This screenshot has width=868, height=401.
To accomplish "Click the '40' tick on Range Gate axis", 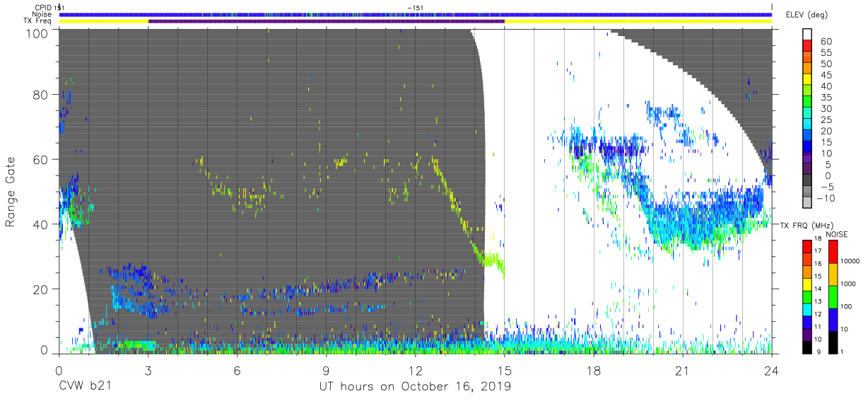I will click(x=42, y=224).
